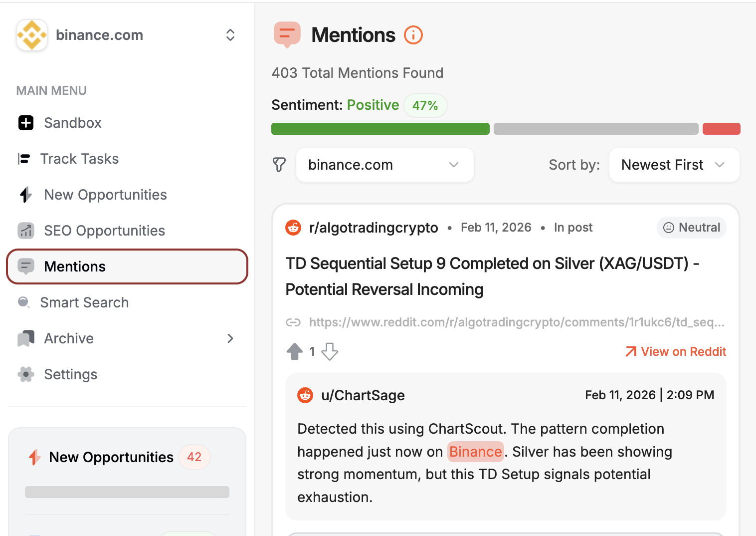The height and width of the screenshot is (536, 756).
Task: Open the workspace switcher up-down chevron
Action: point(230,35)
